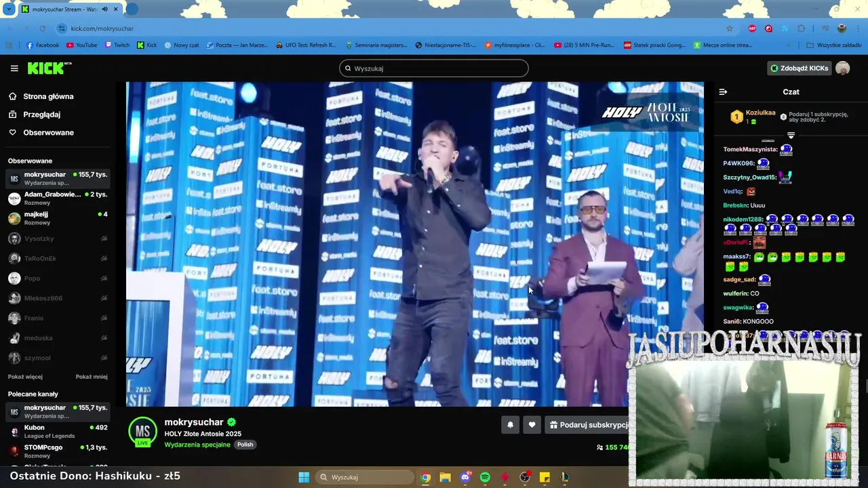This screenshot has width=868, height=488.
Task: Open YouTube bookmark
Action: 81,45
